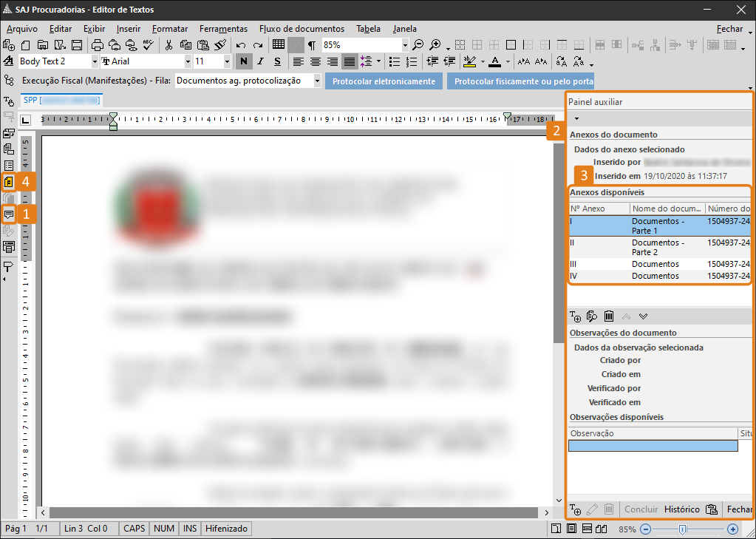Click the Histórico button in observations panel
Screen dimensions: 756x539
tap(681, 509)
